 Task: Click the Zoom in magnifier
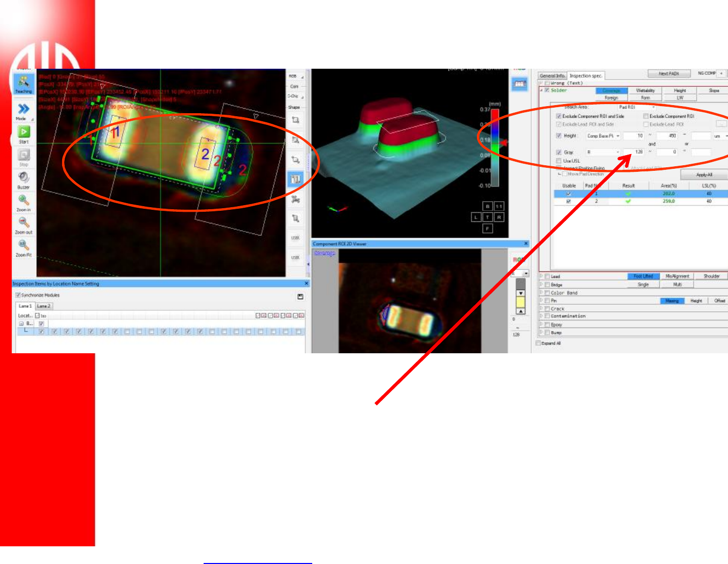click(x=23, y=200)
